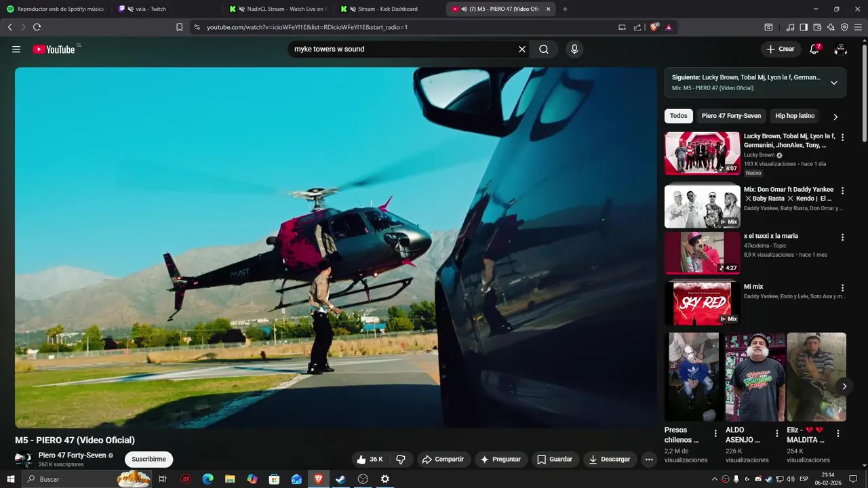Image resolution: width=868 pixels, height=488 pixels.
Task: Like the video with 36 K
Action: (x=370, y=460)
